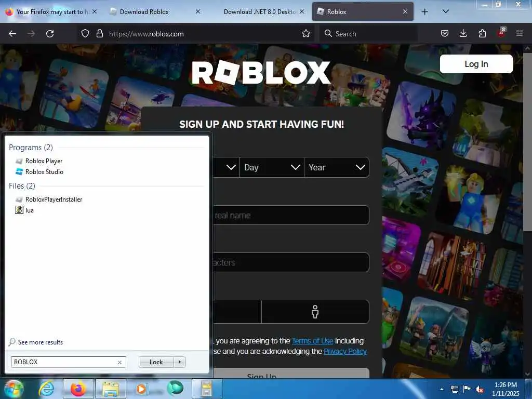Click the Start menu search box
This screenshot has height=399, width=532.
[68, 362]
